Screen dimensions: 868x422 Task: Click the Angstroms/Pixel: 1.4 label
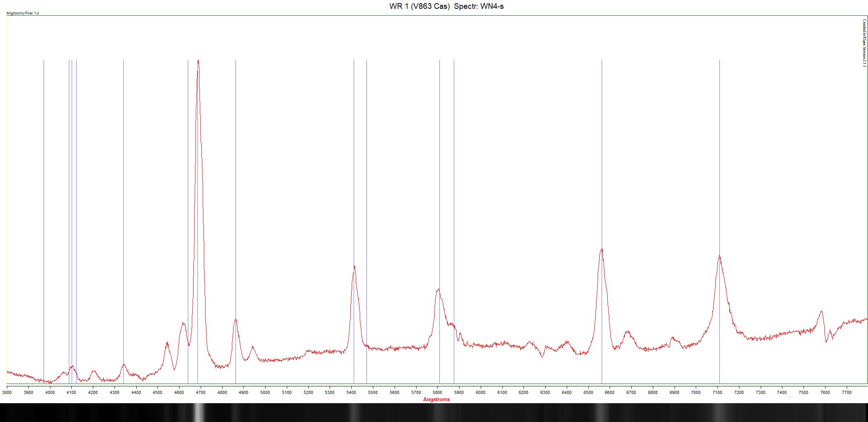coord(23,13)
